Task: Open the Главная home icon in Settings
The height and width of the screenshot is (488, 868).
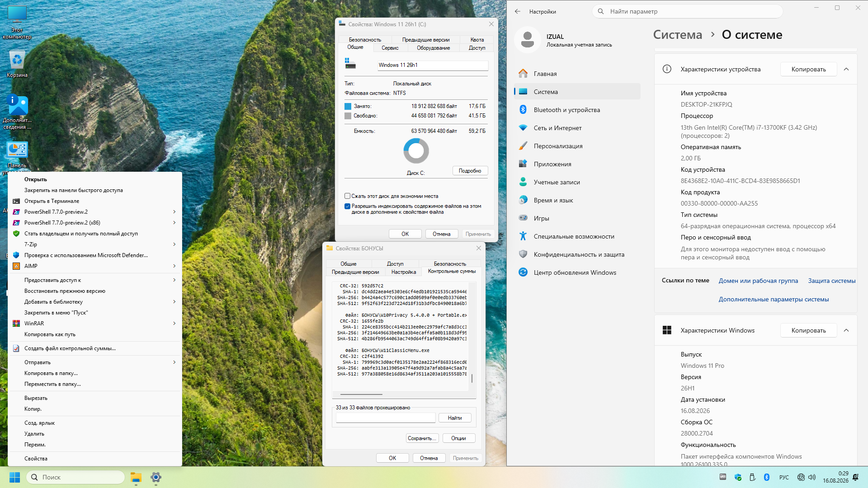Action: (x=523, y=74)
